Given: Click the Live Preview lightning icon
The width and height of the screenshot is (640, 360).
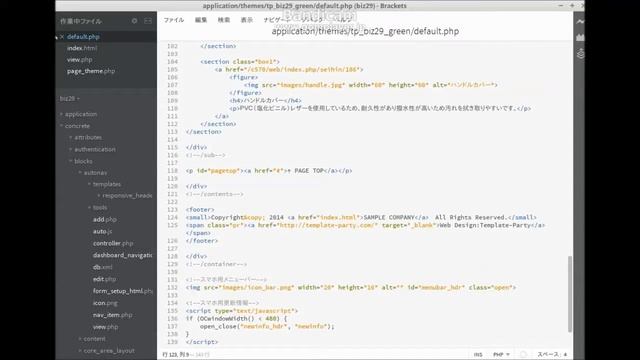Looking at the screenshot, I should click(580, 21).
